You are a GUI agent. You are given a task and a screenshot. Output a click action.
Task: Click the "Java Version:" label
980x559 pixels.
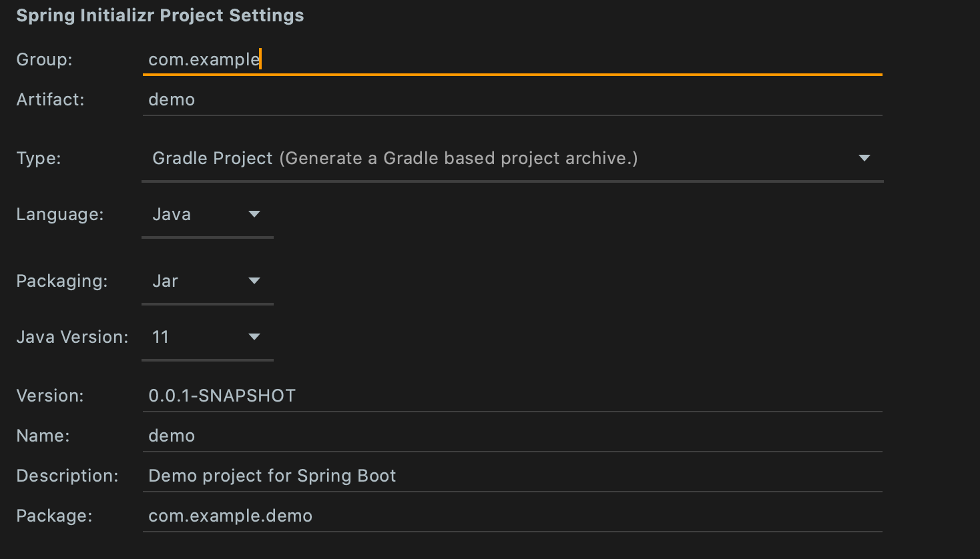(72, 337)
